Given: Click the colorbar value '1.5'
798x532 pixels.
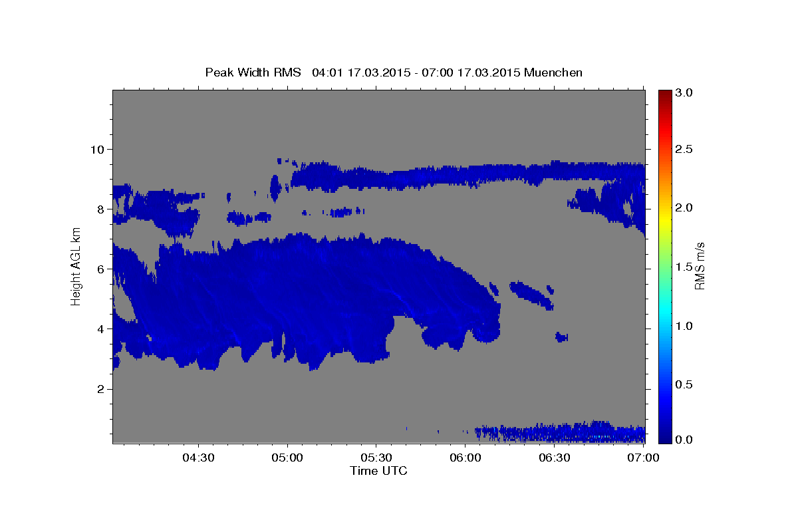Looking at the screenshot, I should tap(685, 267).
